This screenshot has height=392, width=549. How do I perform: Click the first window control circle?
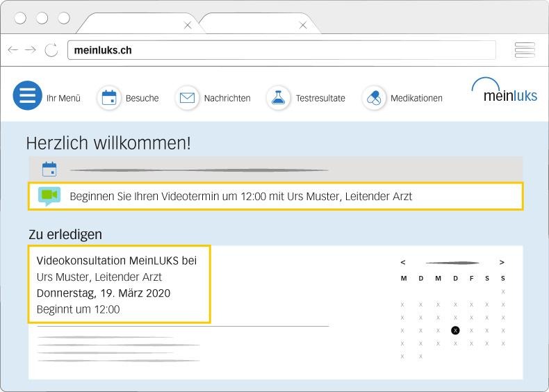tap(20, 18)
